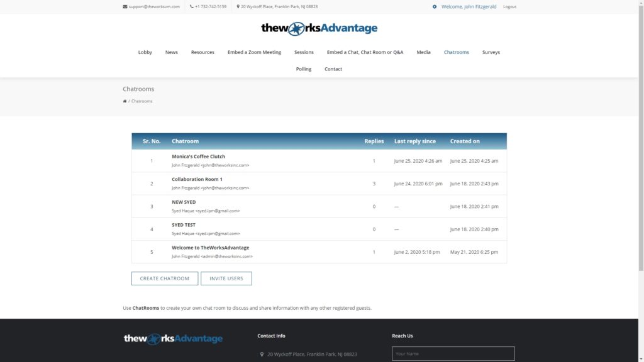The width and height of the screenshot is (644, 362).
Task: Click support@theworksvm.com email link
Action: point(154,6)
